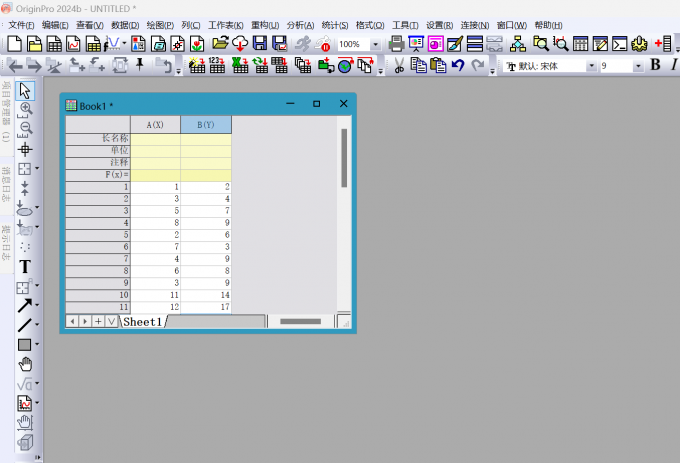Viewport: 680px width, 463px height.
Task: Open the sheet list V button
Action: coord(111,322)
